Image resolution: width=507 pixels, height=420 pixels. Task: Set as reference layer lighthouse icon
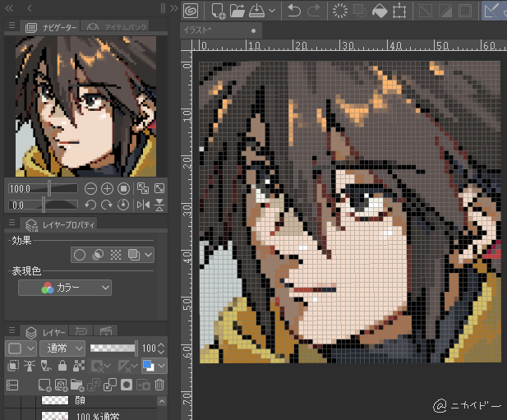point(30,366)
